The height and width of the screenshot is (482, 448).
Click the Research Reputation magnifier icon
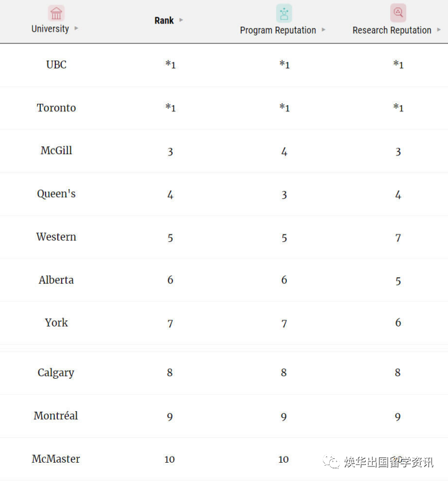(x=398, y=13)
